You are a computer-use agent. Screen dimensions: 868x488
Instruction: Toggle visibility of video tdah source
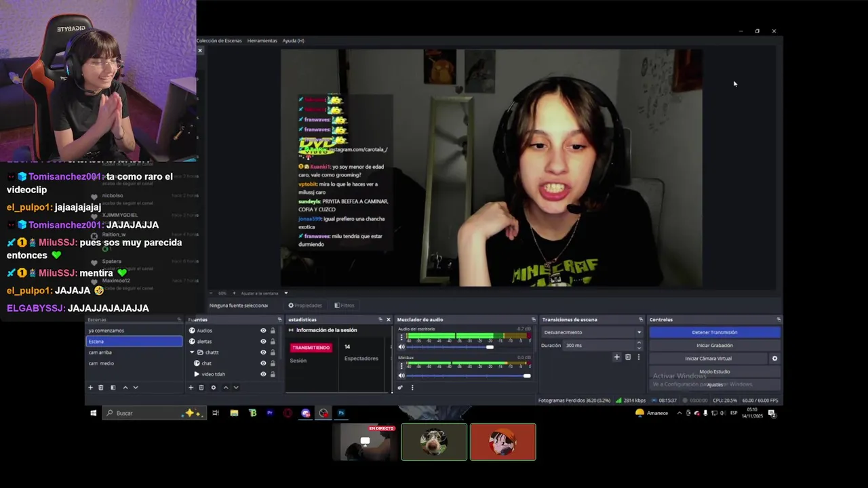click(x=263, y=374)
